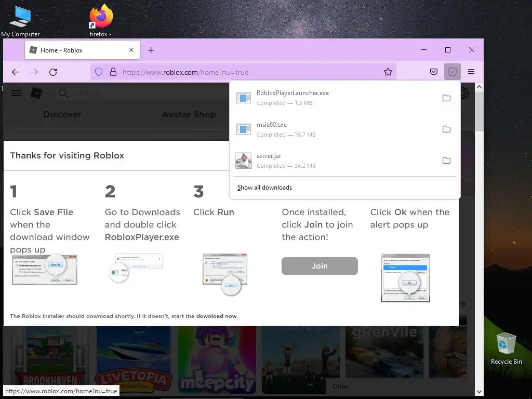This screenshot has width=532, height=399.
Task: Open the Roblox hamburger navigation menu
Action: pos(16,93)
